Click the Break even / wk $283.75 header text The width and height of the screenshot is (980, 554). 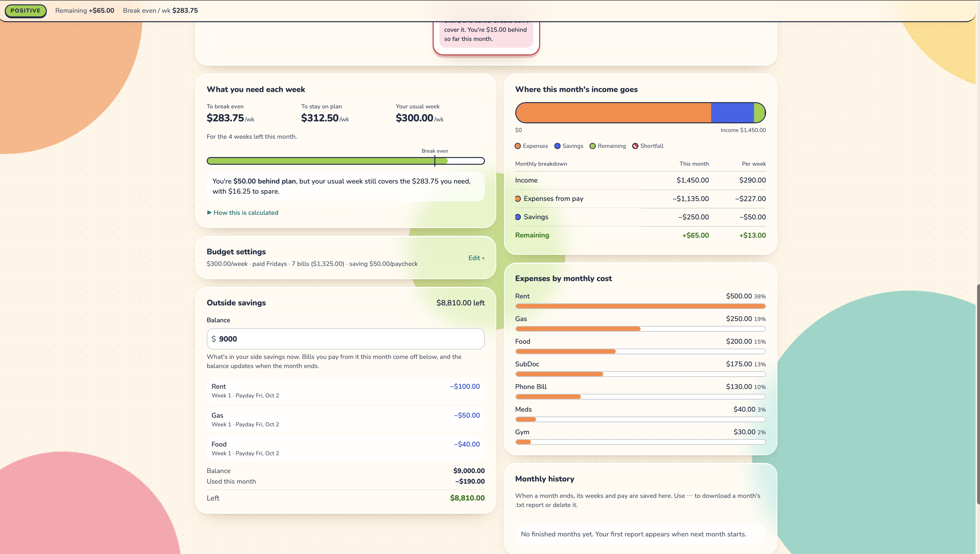pyautogui.click(x=160, y=11)
